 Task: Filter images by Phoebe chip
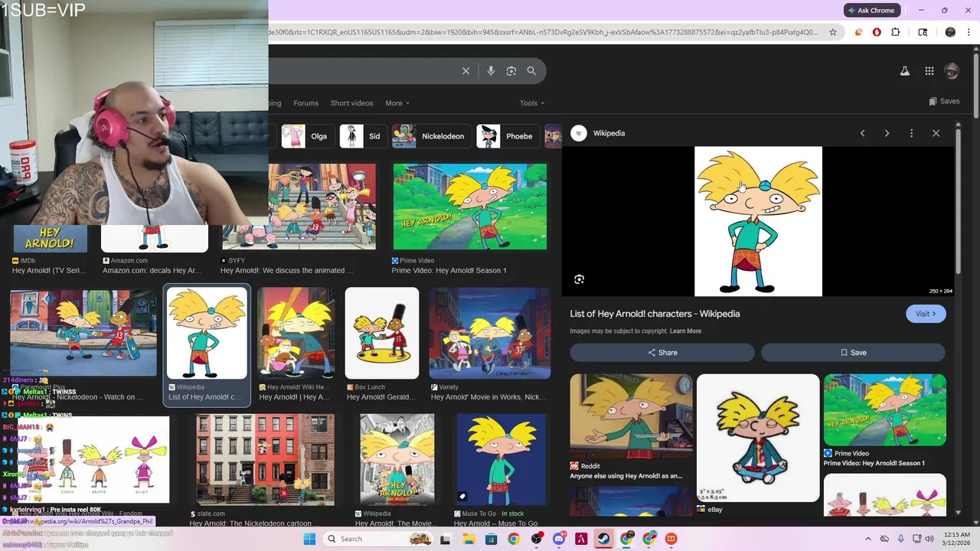(x=507, y=136)
